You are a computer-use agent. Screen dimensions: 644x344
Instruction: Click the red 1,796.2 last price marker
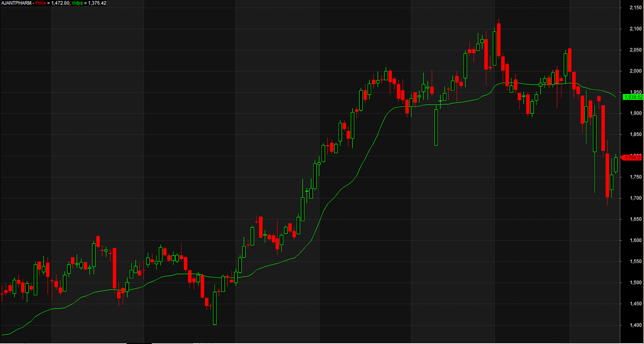(632, 158)
